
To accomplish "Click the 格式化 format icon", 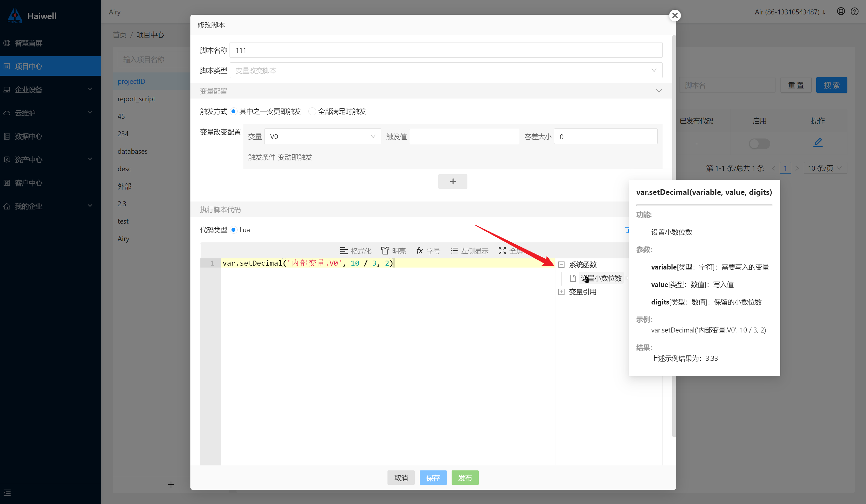I will (344, 251).
